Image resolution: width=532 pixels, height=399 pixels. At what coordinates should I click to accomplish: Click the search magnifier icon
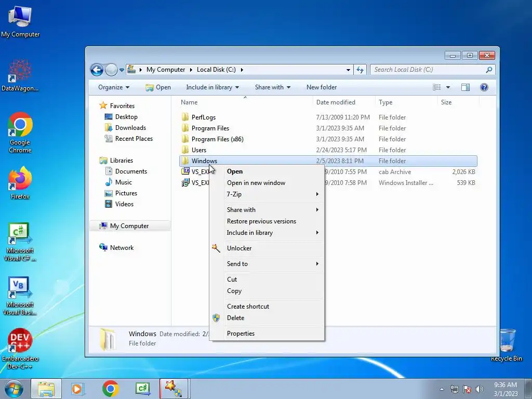pyautogui.click(x=489, y=70)
